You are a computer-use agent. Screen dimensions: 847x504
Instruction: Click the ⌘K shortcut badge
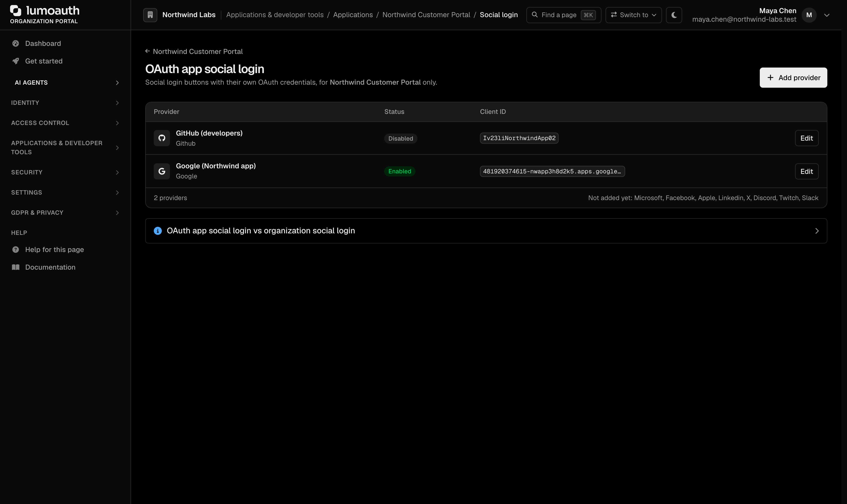(588, 15)
